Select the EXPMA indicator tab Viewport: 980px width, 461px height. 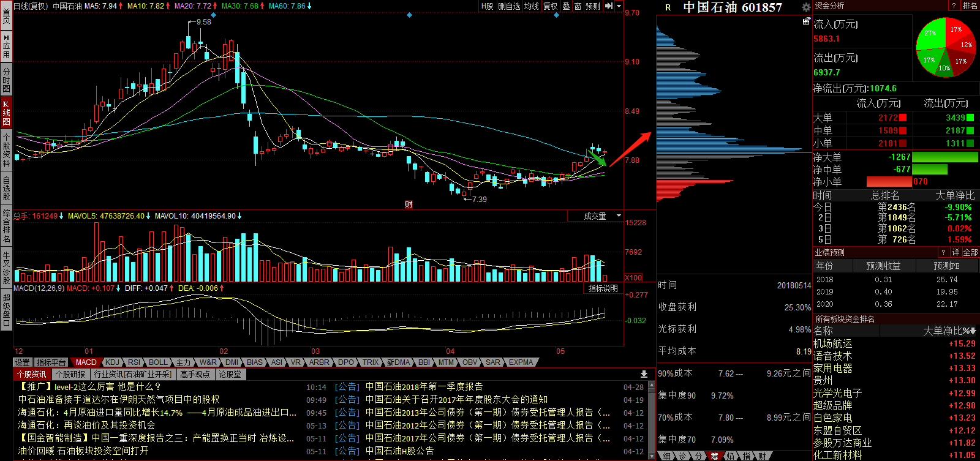(x=521, y=362)
